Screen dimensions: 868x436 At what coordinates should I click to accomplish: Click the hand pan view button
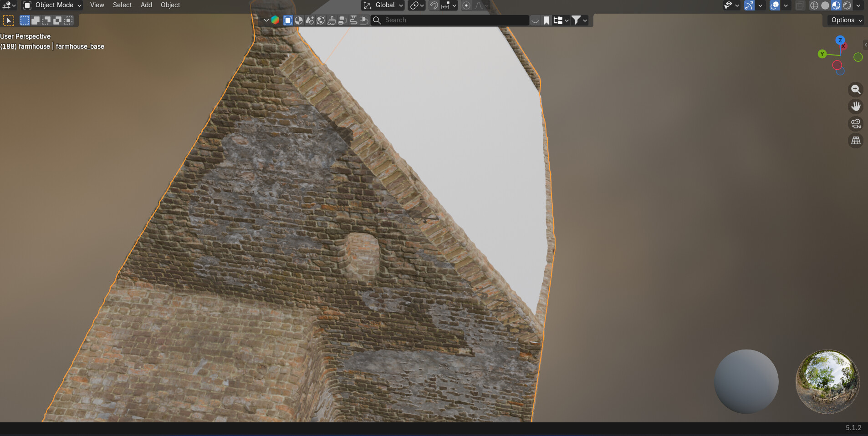point(856,106)
